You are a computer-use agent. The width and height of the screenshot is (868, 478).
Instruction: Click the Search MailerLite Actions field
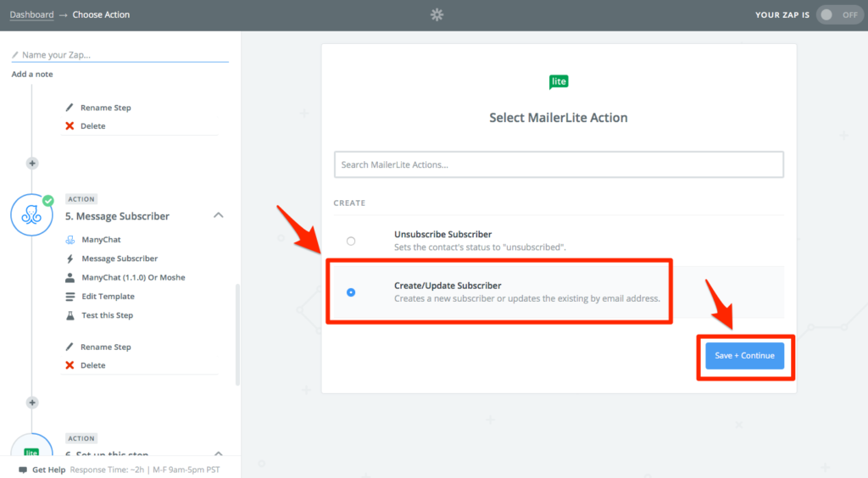pyautogui.click(x=559, y=164)
